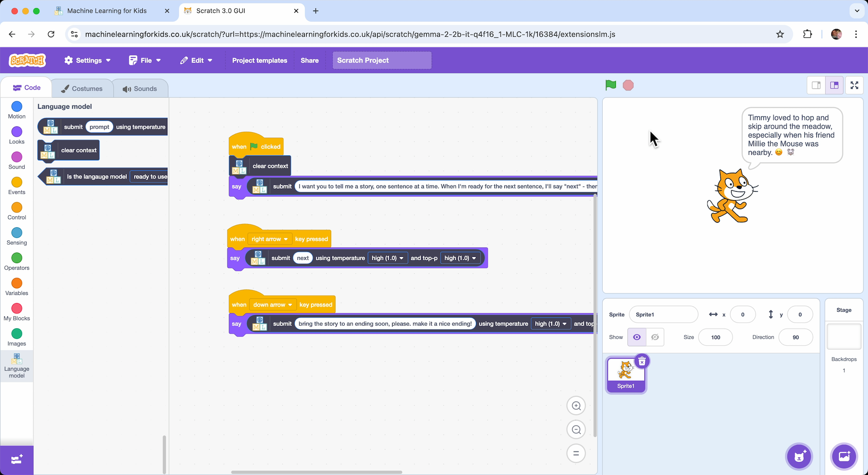Image resolution: width=868 pixels, height=475 pixels.
Task: Open the right arrow key dropdown
Action: [x=269, y=239]
